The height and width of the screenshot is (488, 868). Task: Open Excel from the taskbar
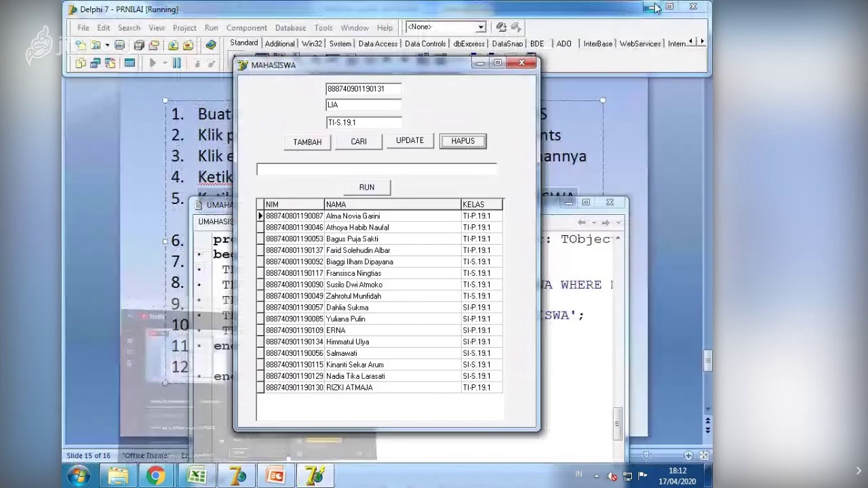(x=197, y=476)
